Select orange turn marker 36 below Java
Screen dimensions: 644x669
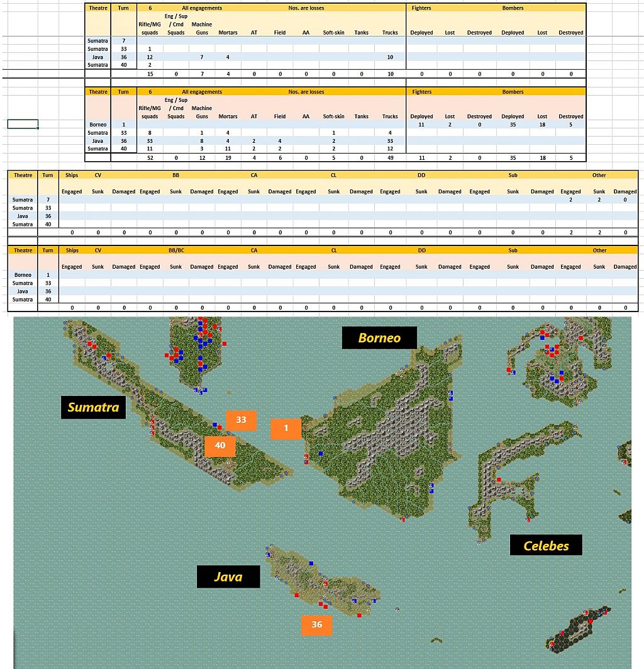click(x=316, y=625)
